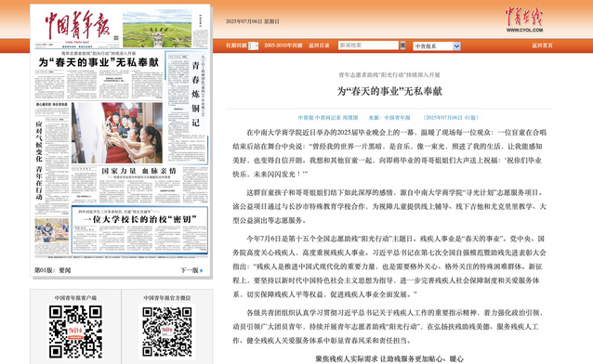Screen dimensions: 593x364
Task: Click the aerial green field photo at top
Action: (x=157, y=29)
